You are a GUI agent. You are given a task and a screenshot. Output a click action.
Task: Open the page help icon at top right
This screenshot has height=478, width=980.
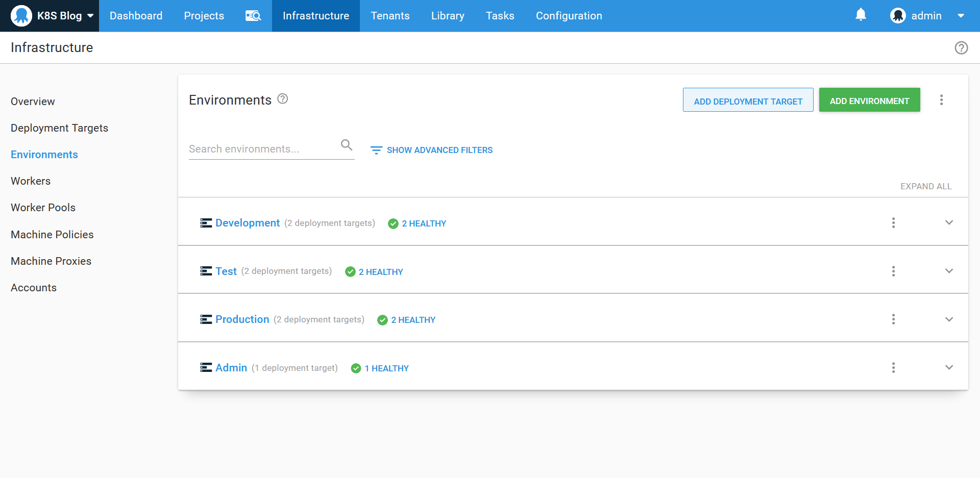(961, 48)
